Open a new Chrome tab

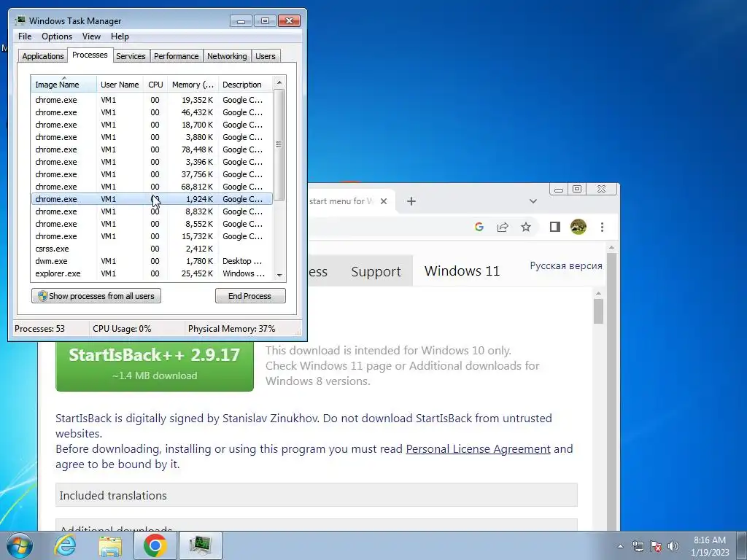[x=411, y=201]
